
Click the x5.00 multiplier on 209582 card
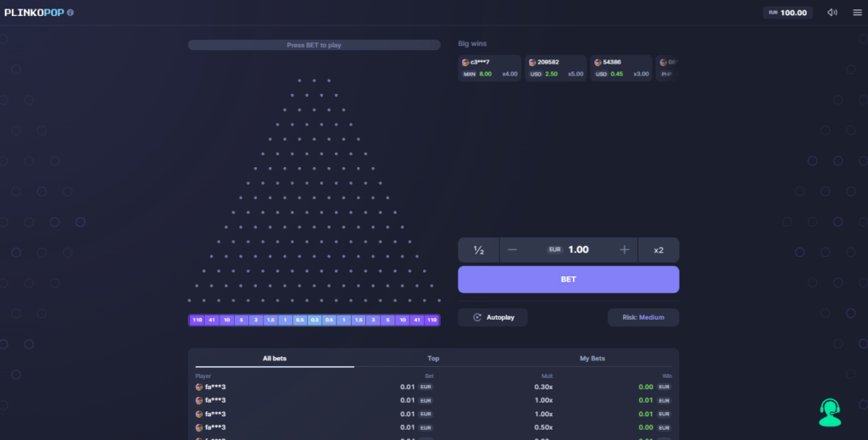tap(576, 74)
